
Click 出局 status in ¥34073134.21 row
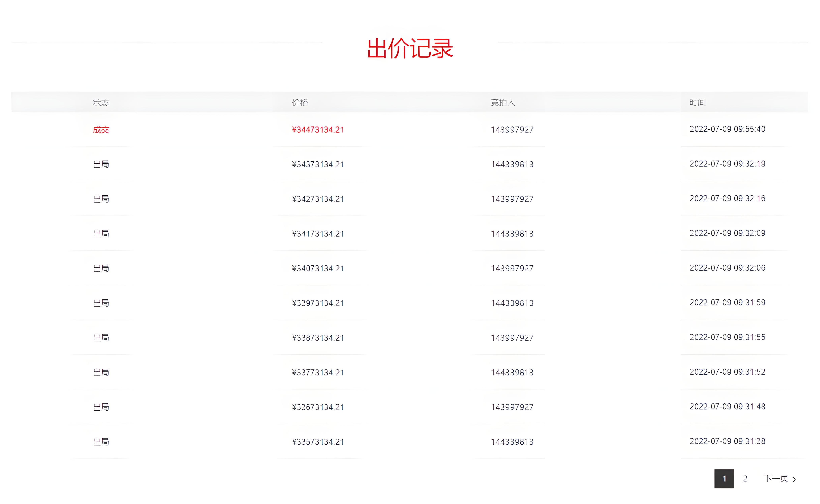[101, 268]
